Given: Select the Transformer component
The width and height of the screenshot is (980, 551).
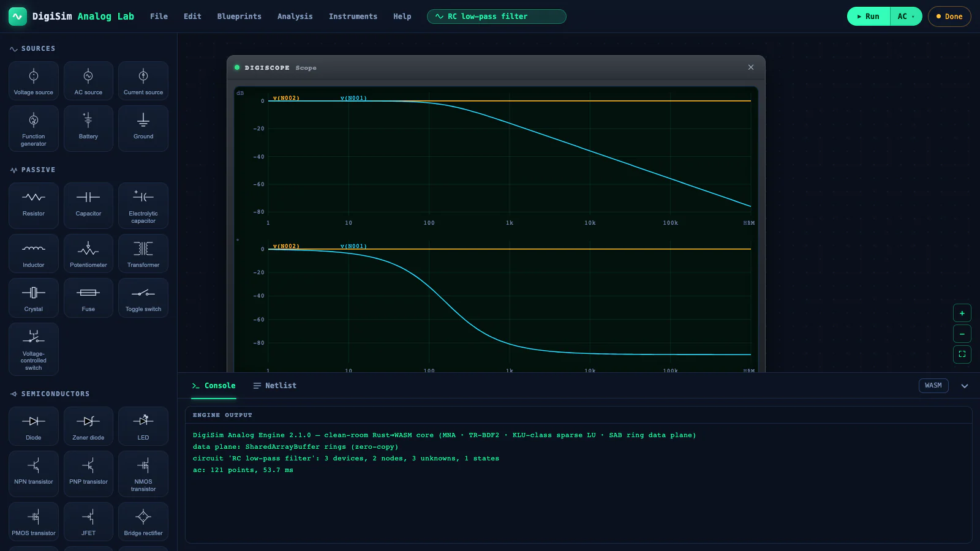Looking at the screenshot, I should point(143,253).
